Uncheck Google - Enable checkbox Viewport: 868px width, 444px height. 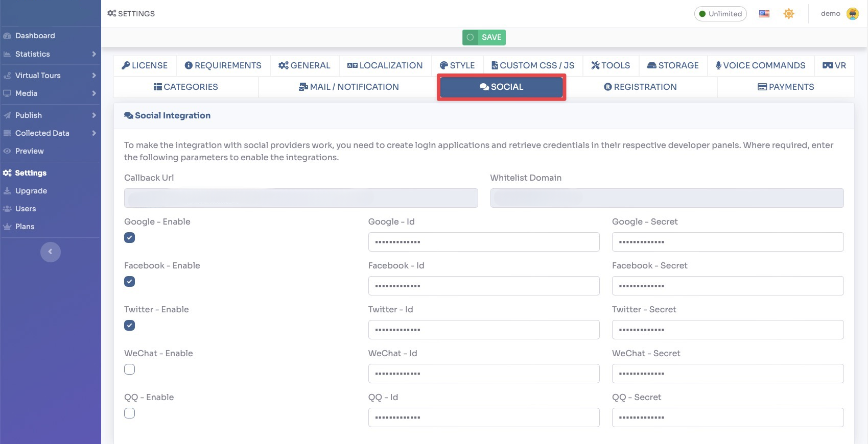coord(130,238)
